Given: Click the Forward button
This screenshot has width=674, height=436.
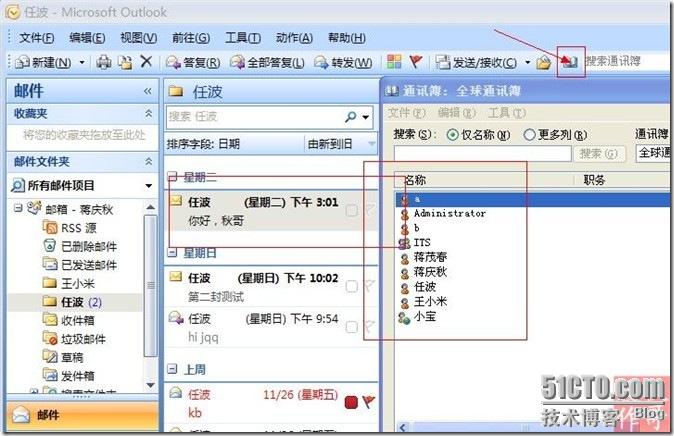Looking at the screenshot, I should pyautogui.click(x=343, y=63).
